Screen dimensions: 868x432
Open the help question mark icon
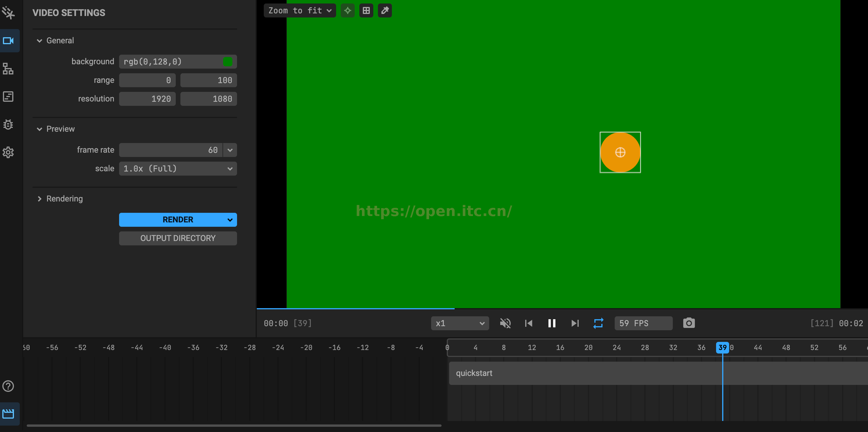8,386
